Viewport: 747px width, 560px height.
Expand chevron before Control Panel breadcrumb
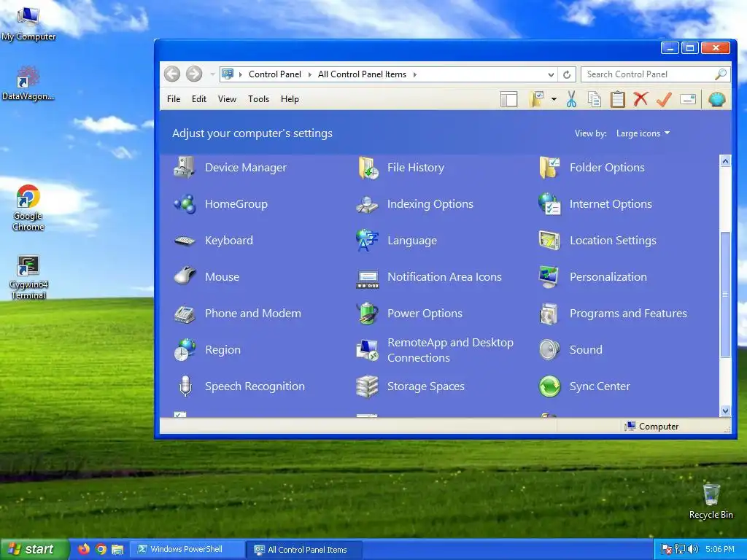241,74
